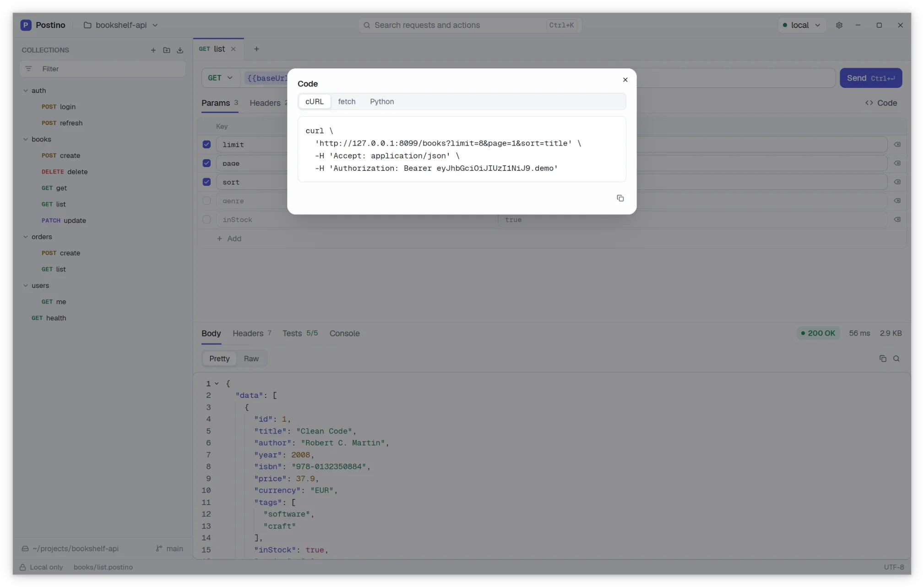Image resolution: width=924 pixels, height=587 pixels.
Task: Search within the response body
Action: click(x=896, y=359)
